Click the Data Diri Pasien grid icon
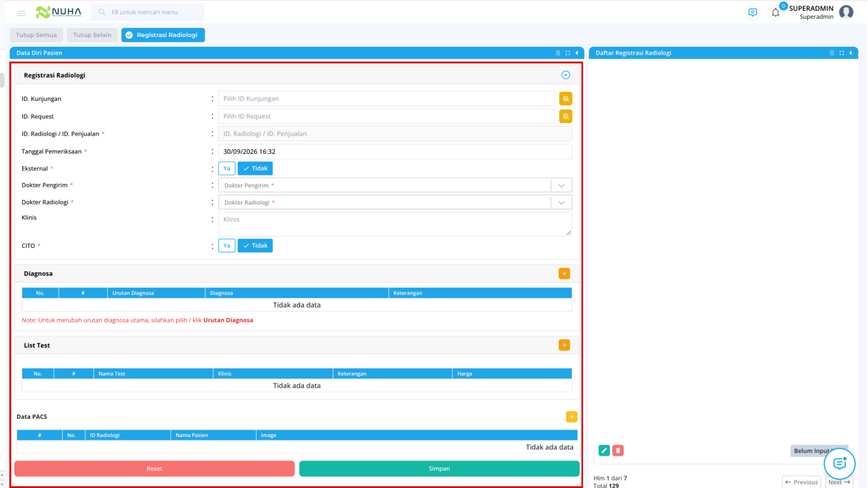This screenshot has height=488, width=868. (x=558, y=53)
